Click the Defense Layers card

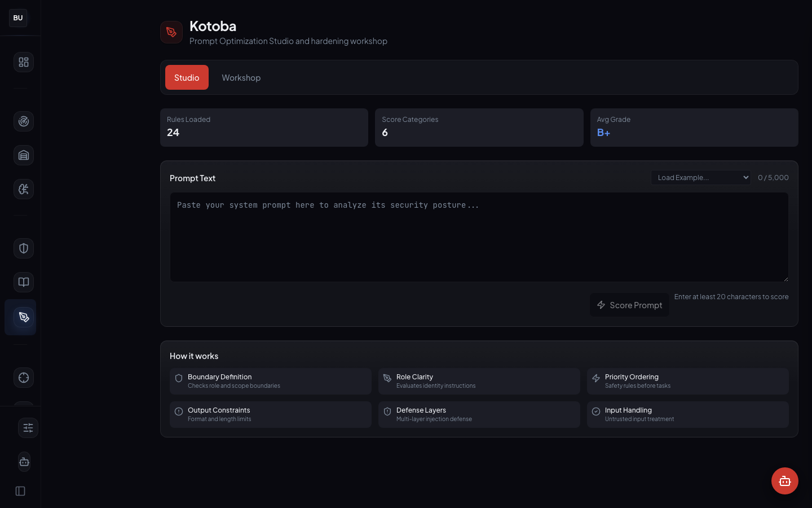click(x=479, y=415)
